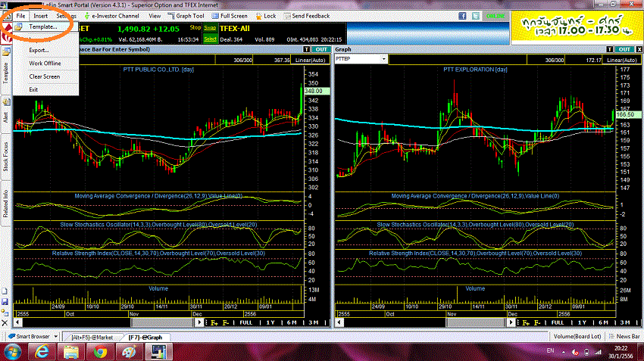The height and width of the screenshot is (361, 644).
Task: Open the e-Investor Channel item
Action: click(111, 16)
